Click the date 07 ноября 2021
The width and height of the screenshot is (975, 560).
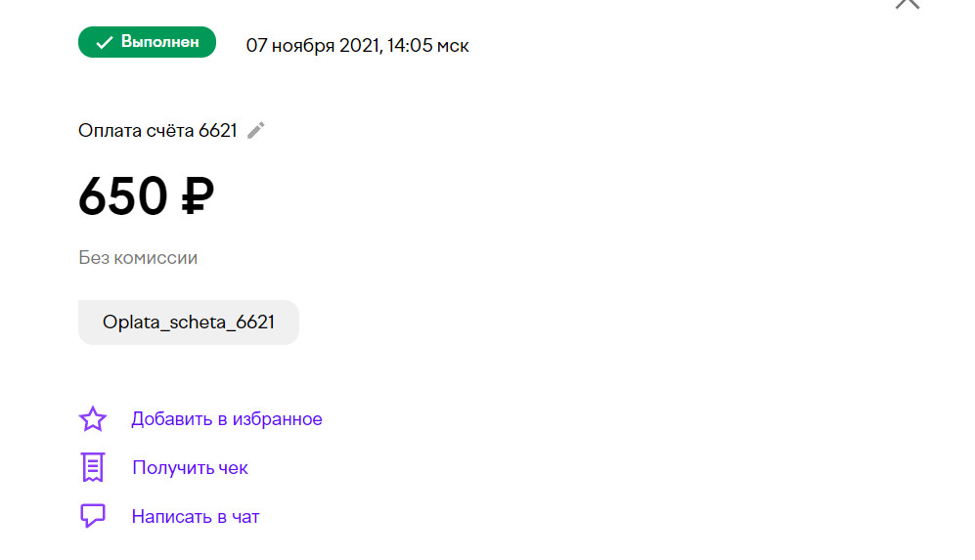(312, 46)
